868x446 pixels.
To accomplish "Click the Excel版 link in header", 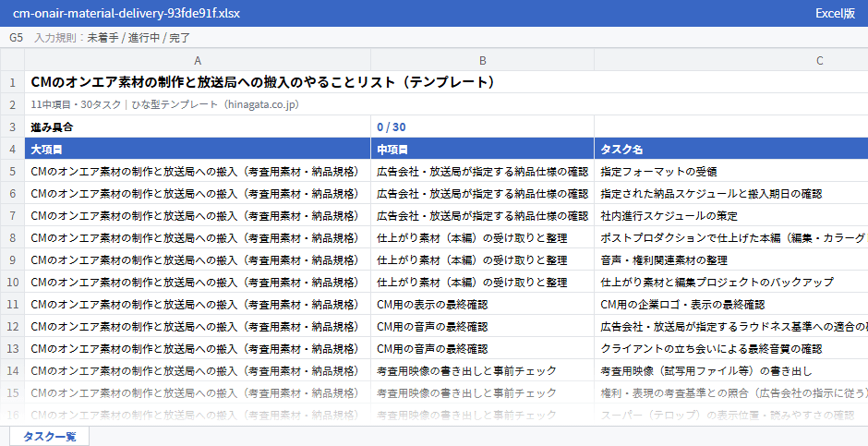I will [835, 13].
